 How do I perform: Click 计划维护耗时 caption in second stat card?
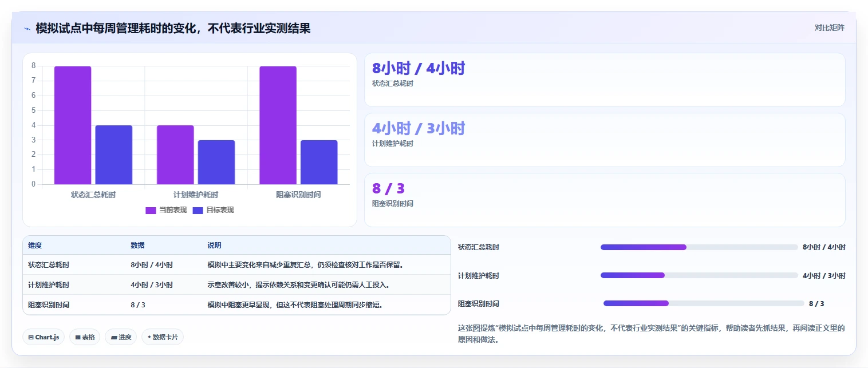[x=393, y=144]
